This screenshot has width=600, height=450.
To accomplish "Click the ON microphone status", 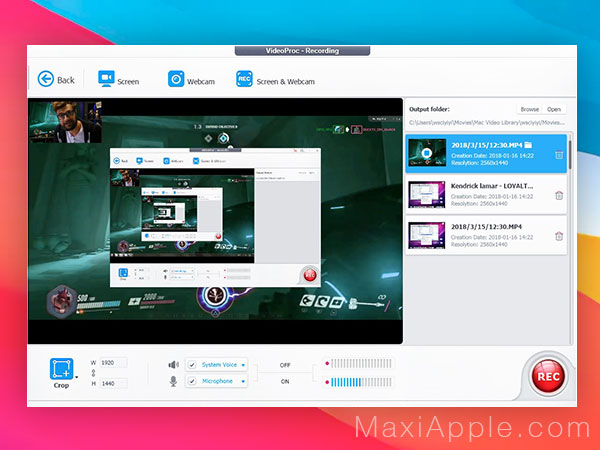I will 285,382.
